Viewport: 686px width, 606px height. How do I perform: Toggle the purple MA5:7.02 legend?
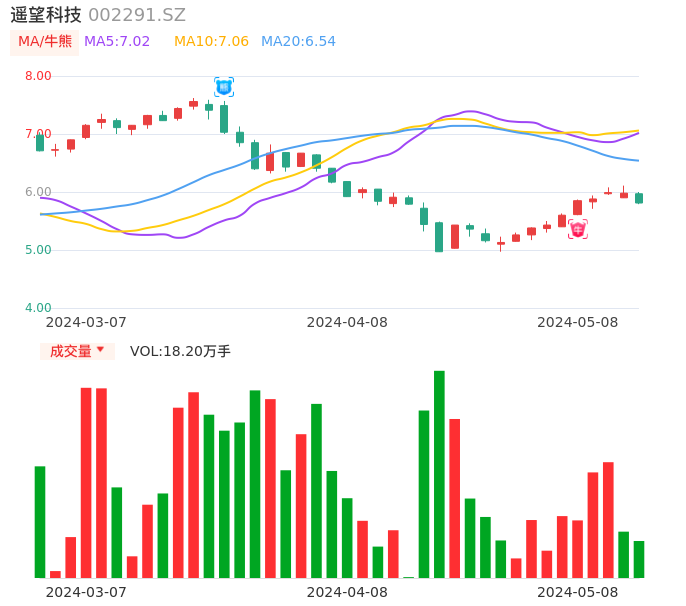[117, 42]
